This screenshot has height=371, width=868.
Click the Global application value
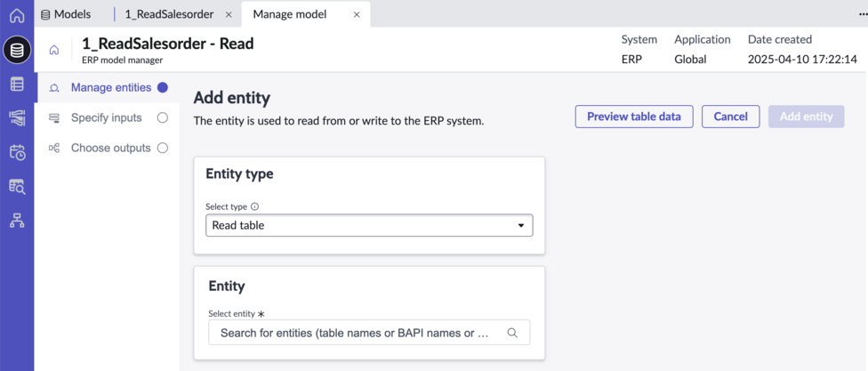(690, 60)
